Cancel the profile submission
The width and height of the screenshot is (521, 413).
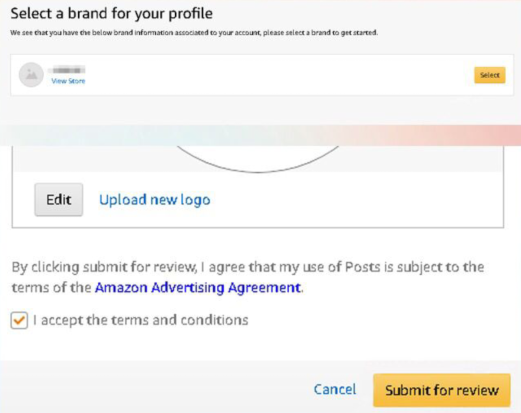point(335,389)
